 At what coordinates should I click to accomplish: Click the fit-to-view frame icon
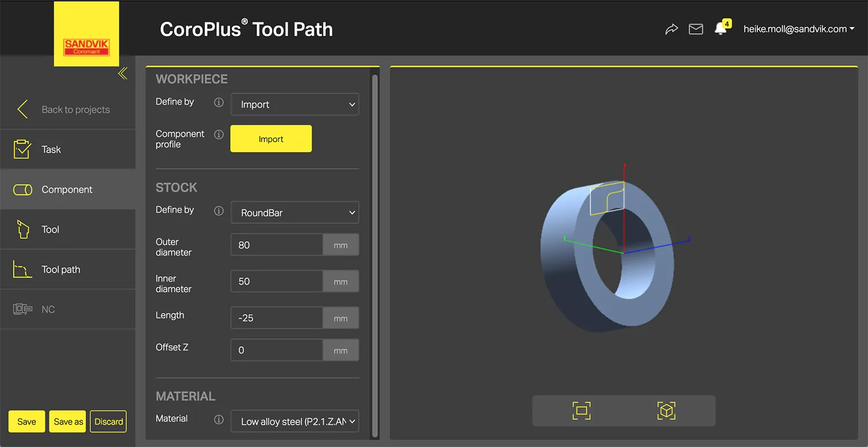pyautogui.click(x=582, y=411)
